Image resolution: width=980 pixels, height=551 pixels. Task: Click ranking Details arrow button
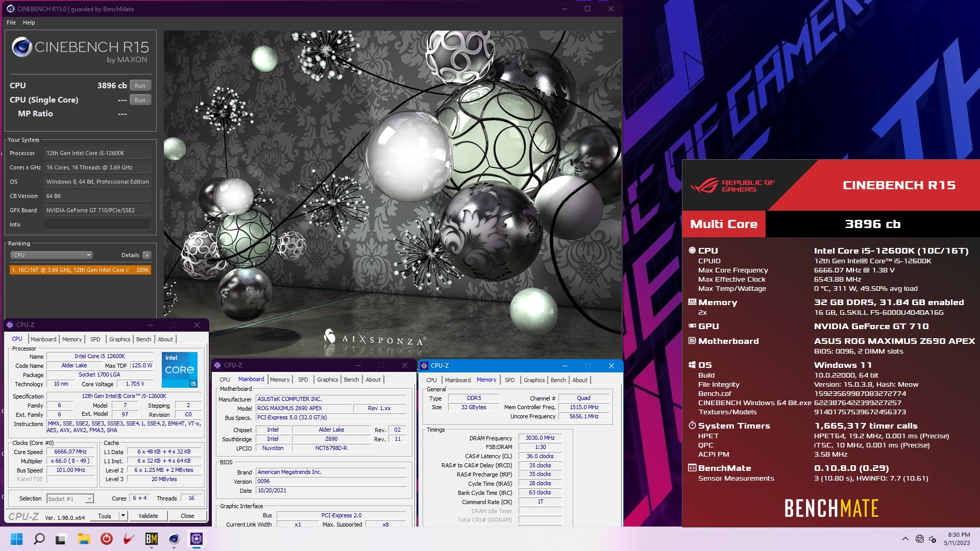[x=147, y=255]
